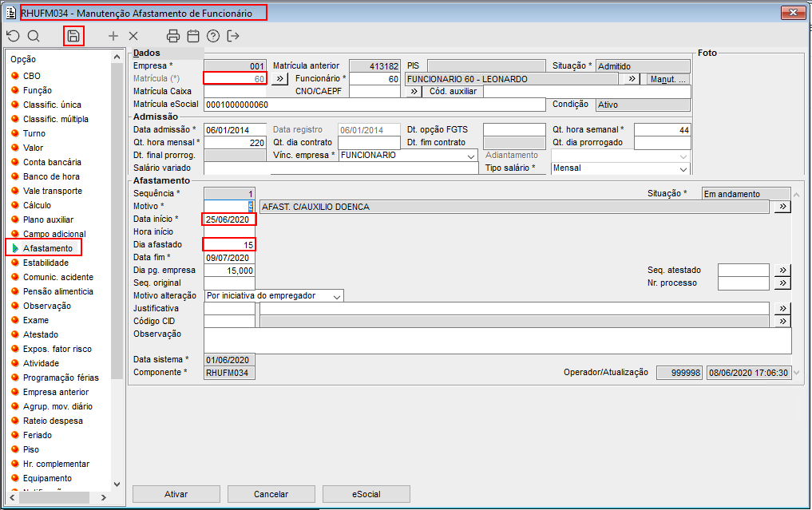812x510 pixels.
Task: Click the Data admissão field
Action: coord(235,130)
